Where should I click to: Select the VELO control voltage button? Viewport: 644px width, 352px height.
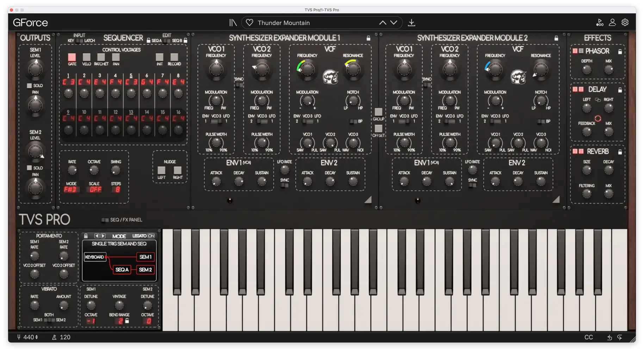tap(87, 57)
